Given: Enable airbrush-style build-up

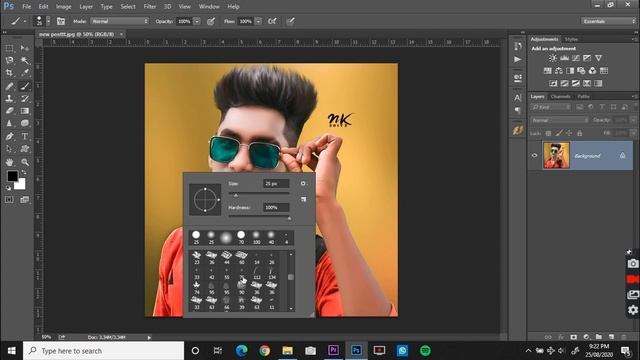Looking at the screenshot, I should tap(272, 21).
